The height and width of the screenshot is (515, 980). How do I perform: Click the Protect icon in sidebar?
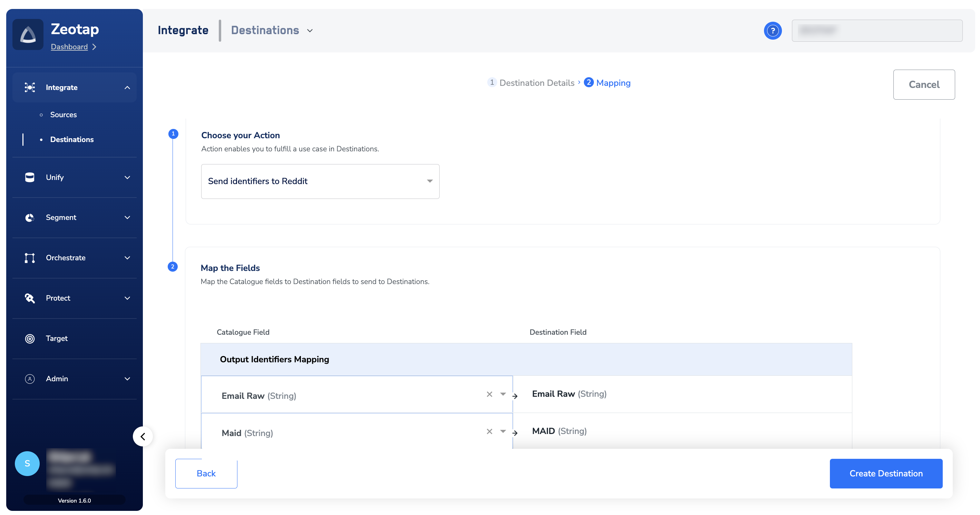click(x=30, y=299)
